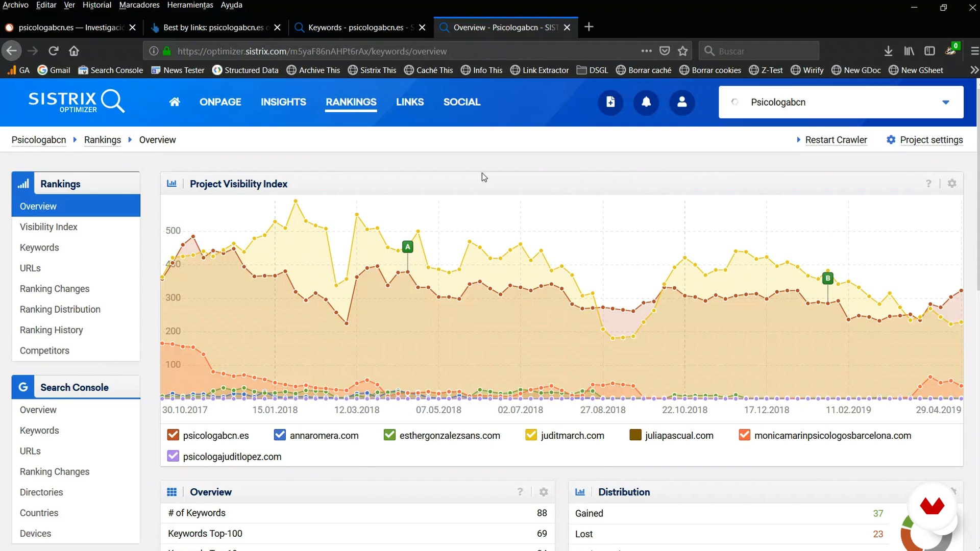
Task: Click the Project settings gear icon
Action: tap(891, 140)
